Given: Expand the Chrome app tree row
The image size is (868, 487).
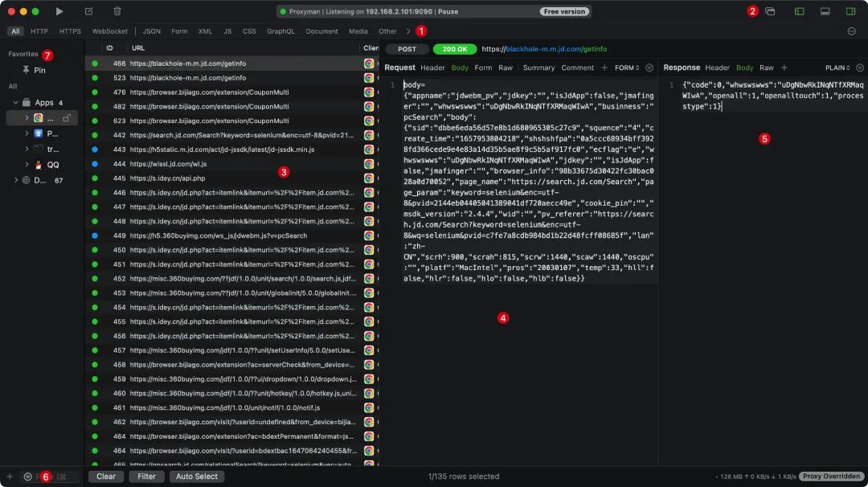Looking at the screenshot, I should tap(26, 118).
